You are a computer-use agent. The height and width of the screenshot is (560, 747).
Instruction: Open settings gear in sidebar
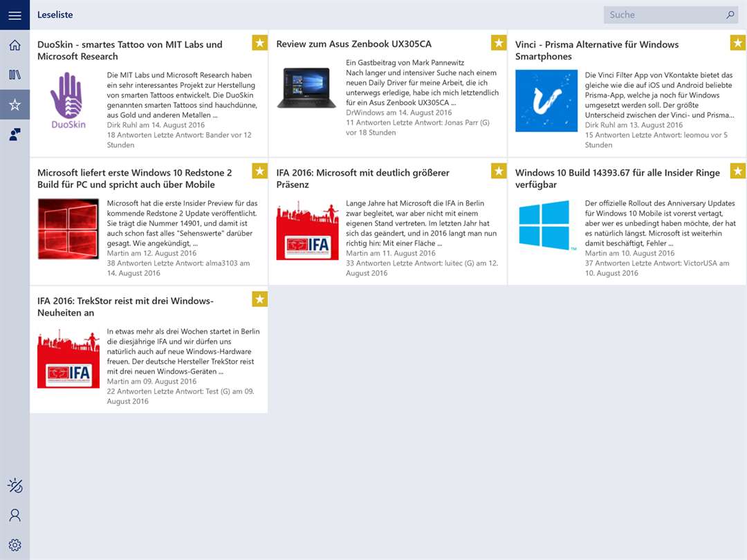(15, 545)
